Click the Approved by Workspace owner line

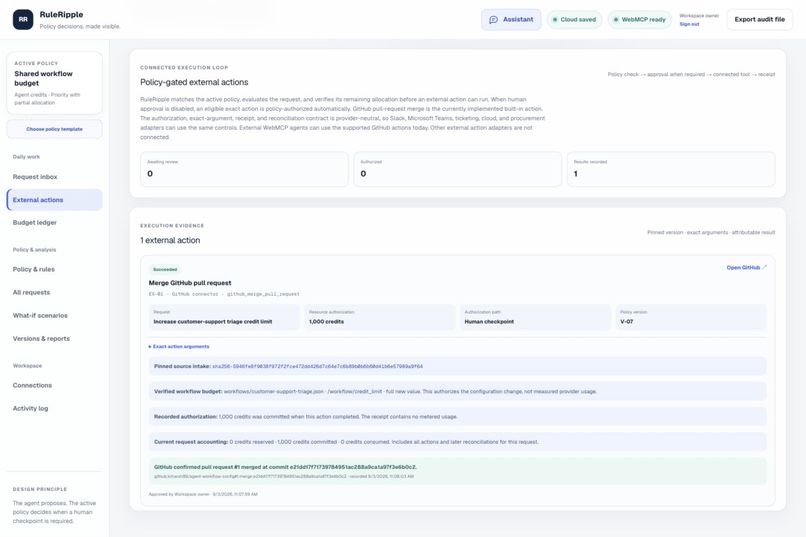[203, 494]
